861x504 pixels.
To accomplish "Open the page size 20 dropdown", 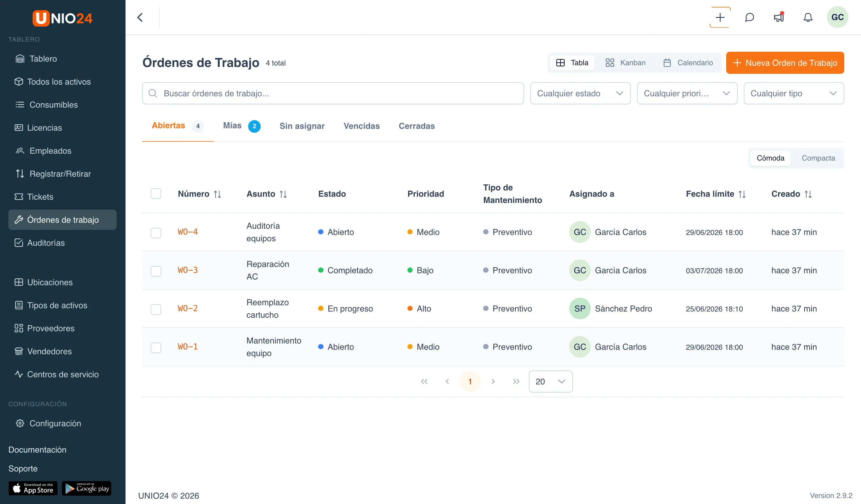I will (550, 381).
